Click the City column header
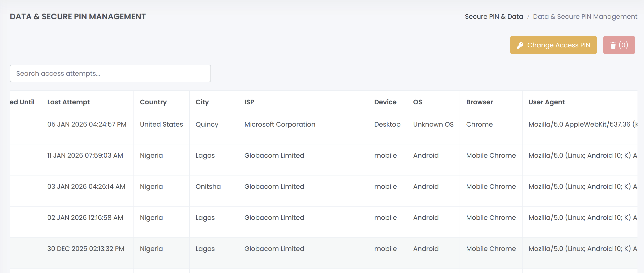The height and width of the screenshot is (273, 644). coord(202,102)
